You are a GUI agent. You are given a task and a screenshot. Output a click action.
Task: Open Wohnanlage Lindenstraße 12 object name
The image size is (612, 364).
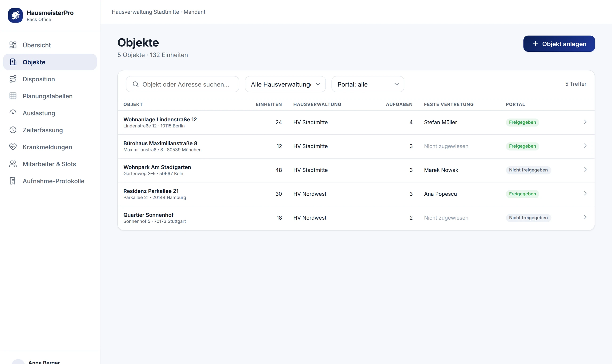click(160, 119)
